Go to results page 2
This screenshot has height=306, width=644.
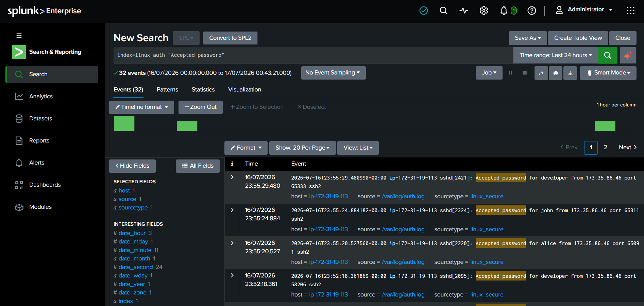pyautogui.click(x=605, y=148)
